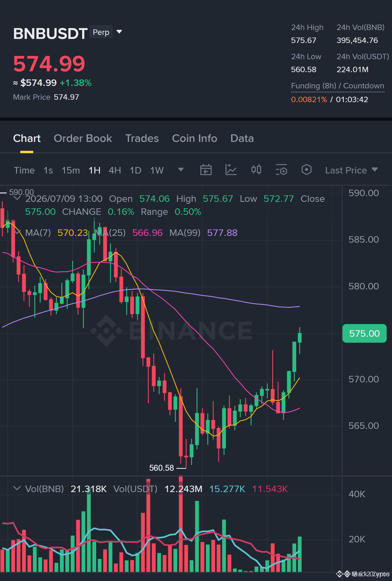Viewport: 392px width, 581px height.
Task: Click the Perp contract type badge
Action: tap(101, 32)
